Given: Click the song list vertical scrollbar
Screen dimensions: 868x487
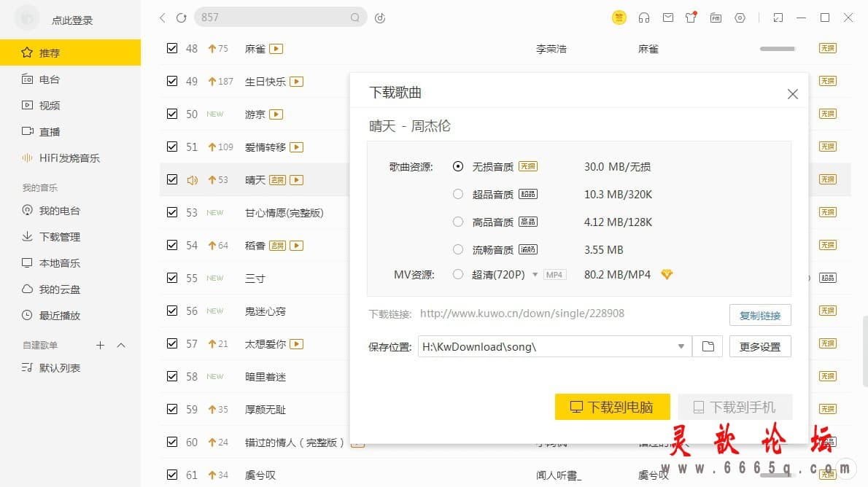Looking at the screenshot, I should (864, 351).
